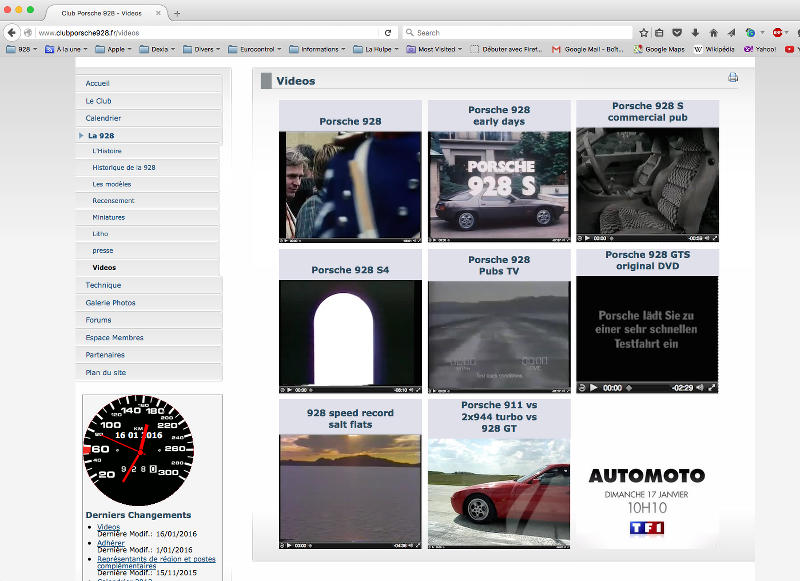The width and height of the screenshot is (800, 581).
Task: Enter fullscreen on the Porsche 928 S4 video
Action: (x=418, y=390)
